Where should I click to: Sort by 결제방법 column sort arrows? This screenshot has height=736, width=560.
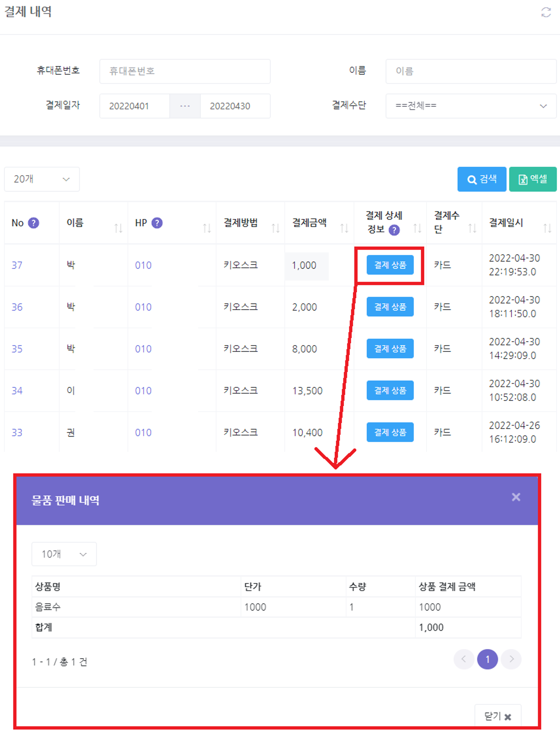pos(275,228)
